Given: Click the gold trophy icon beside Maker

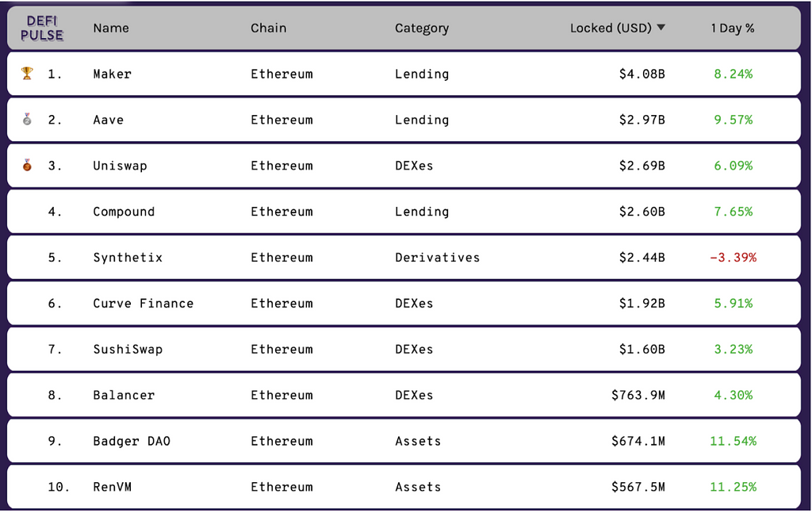Looking at the screenshot, I should 27,74.
